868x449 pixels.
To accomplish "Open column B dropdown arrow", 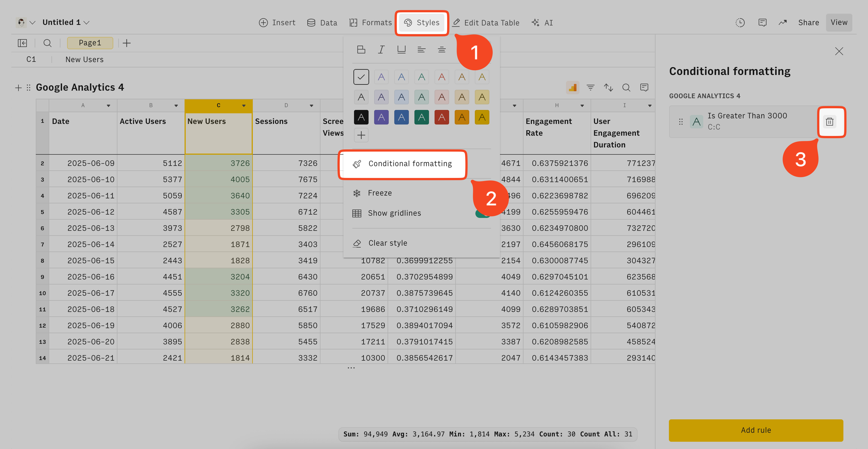I will coord(176,106).
